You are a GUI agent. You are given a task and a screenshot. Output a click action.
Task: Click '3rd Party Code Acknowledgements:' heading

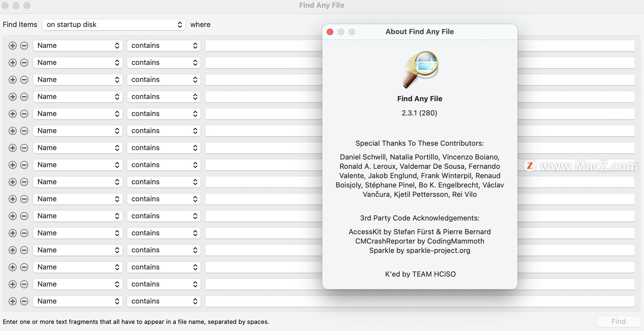click(x=420, y=218)
